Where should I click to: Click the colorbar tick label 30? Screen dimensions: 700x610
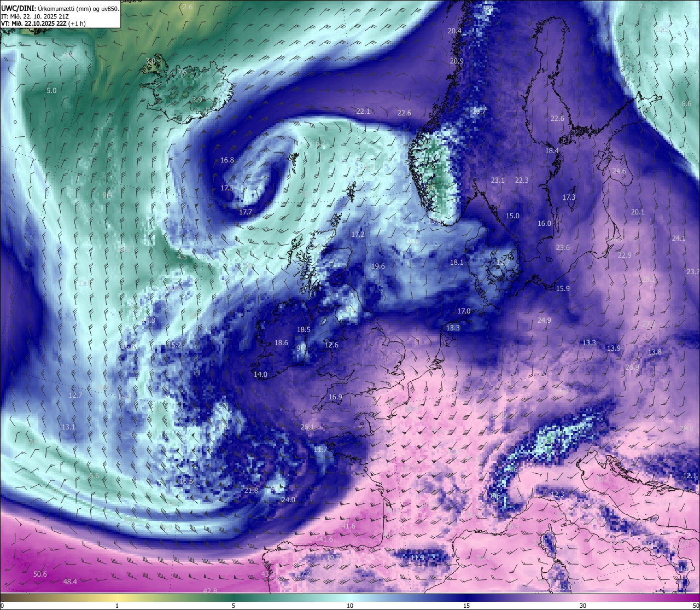(583, 606)
